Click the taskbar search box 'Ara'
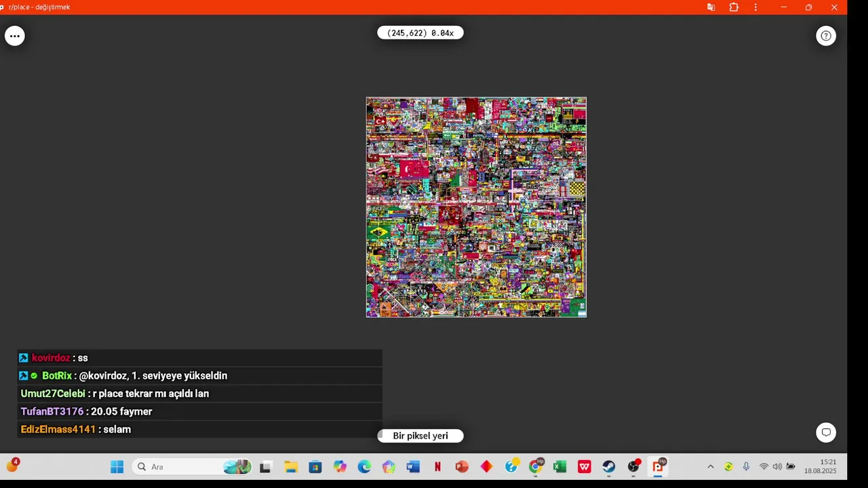 193,466
